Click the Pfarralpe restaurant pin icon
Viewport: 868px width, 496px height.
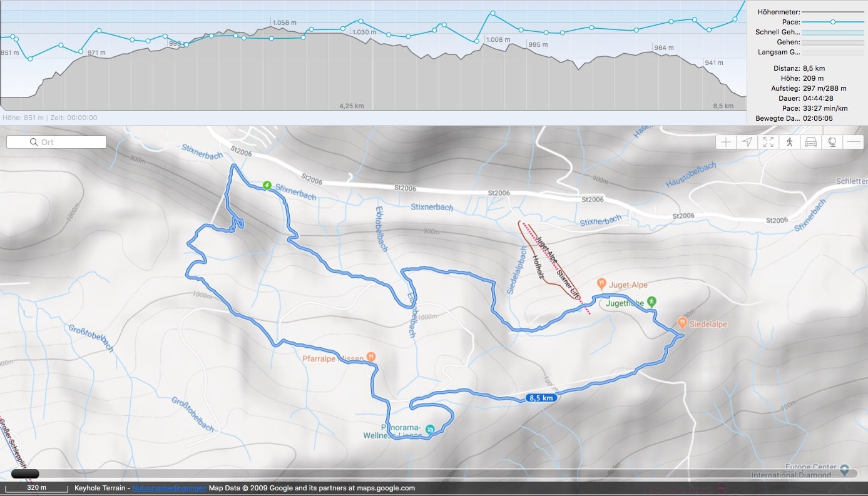pos(371,357)
